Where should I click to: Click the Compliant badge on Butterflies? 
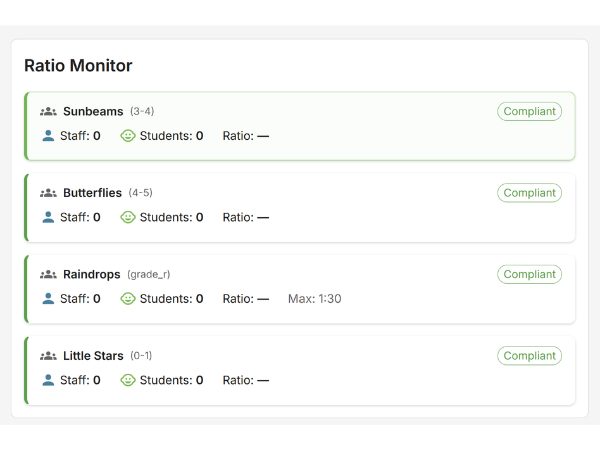529,193
